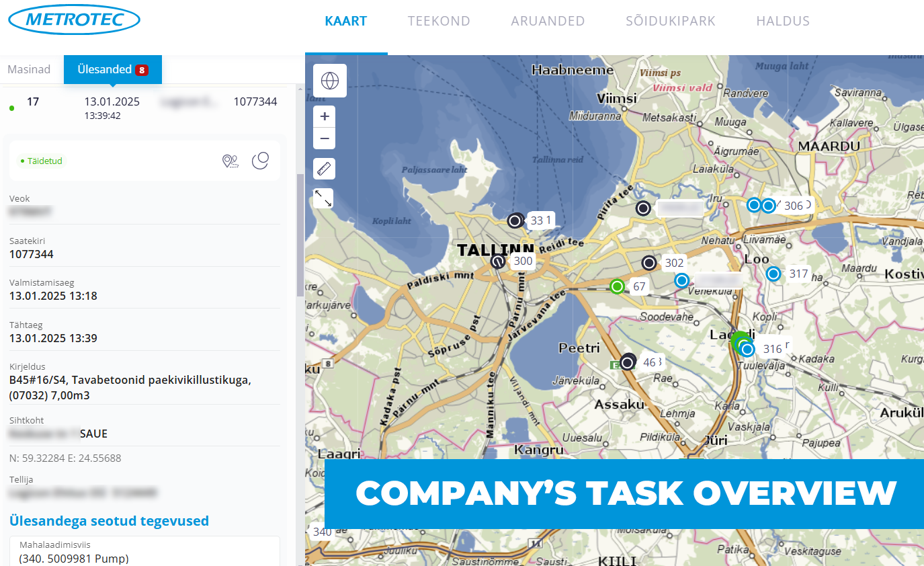This screenshot has height=566, width=924.
Task: Select the ruler measure distance tool
Action: click(x=325, y=169)
